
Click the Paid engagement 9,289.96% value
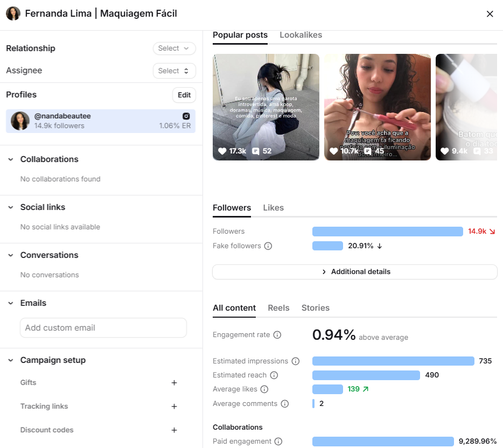pyautogui.click(x=477, y=441)
